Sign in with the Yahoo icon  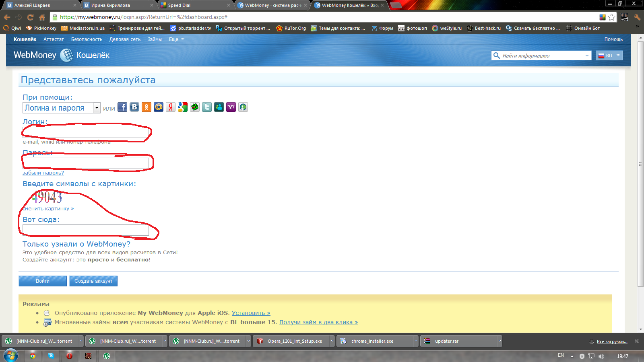coord(231,107)
